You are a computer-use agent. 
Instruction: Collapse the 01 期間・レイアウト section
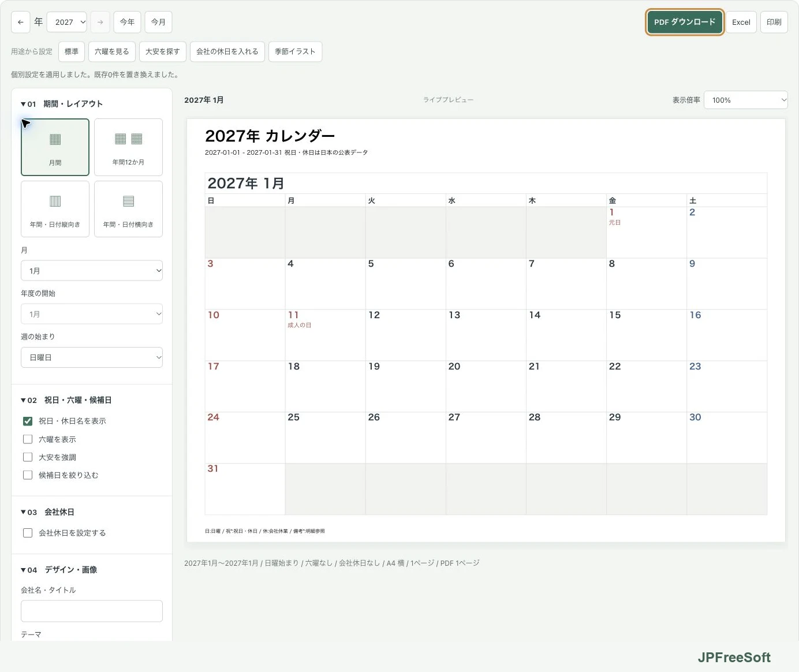62,104
